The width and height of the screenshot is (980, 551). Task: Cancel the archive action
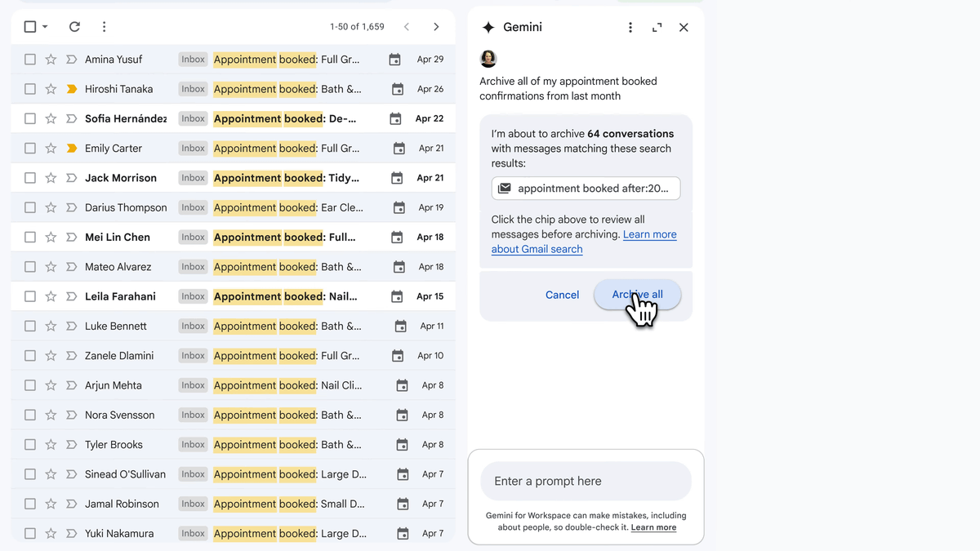(x=562, y=295)
